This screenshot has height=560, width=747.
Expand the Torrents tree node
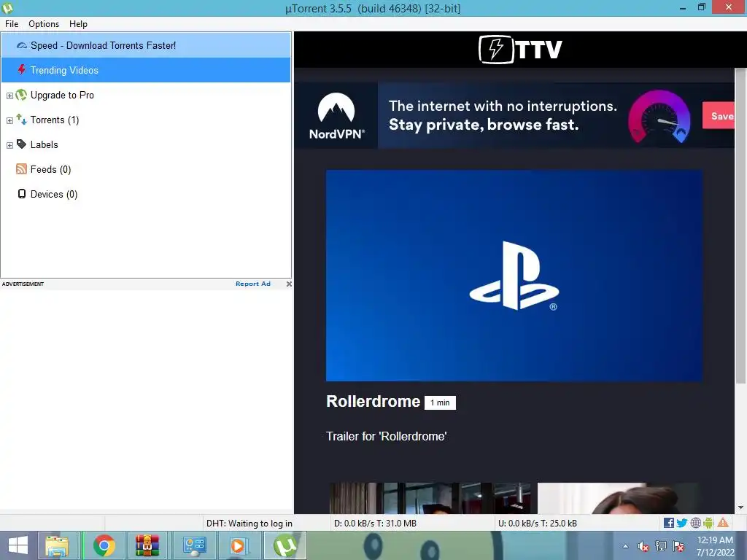point(9,120)
